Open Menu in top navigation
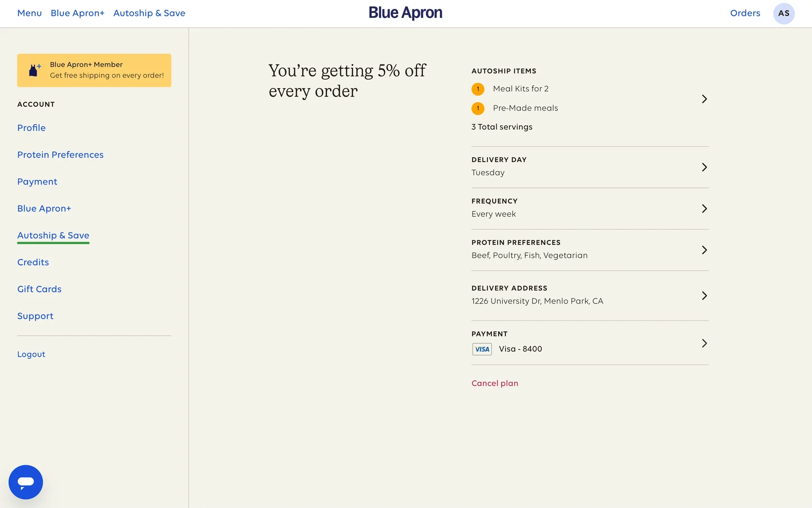Image resolution: width=812 pixels, height=508 pixels. [x=30, y=13]
